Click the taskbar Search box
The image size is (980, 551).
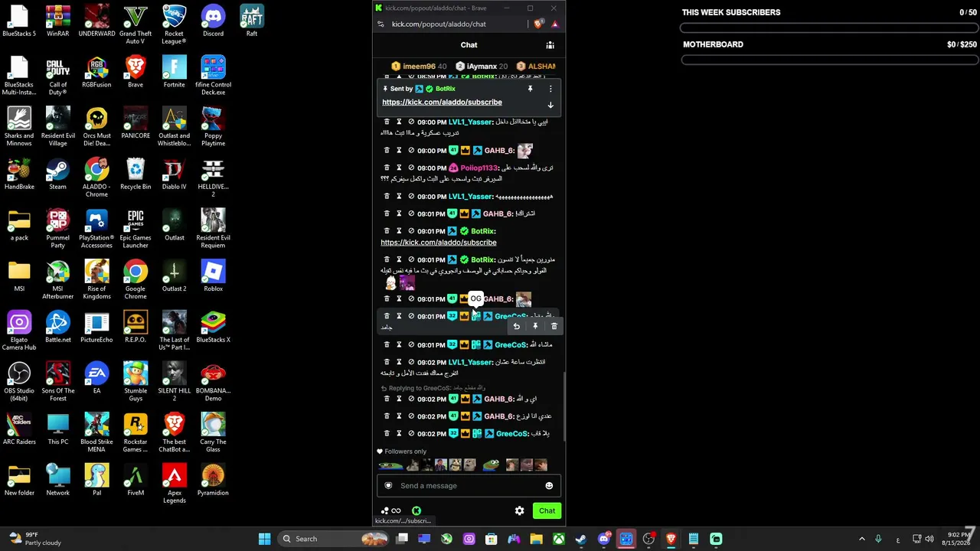coord(334,539)
